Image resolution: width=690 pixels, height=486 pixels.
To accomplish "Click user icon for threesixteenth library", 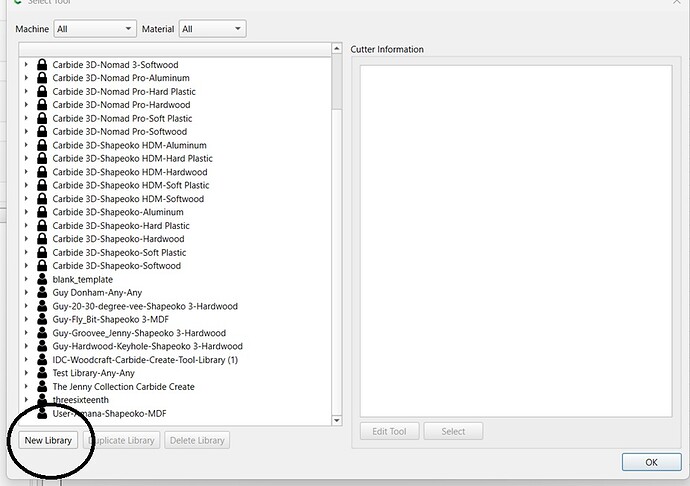I will click(42, 400).
